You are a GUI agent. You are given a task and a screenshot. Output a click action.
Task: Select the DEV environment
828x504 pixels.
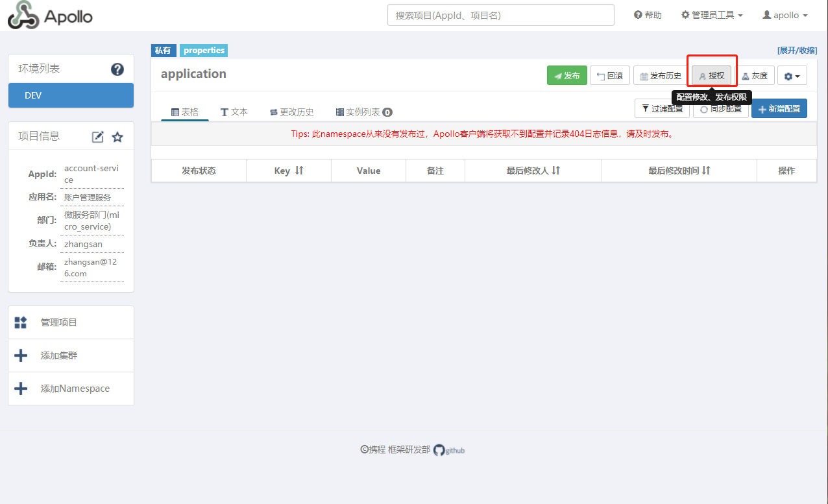coord(71,95)
